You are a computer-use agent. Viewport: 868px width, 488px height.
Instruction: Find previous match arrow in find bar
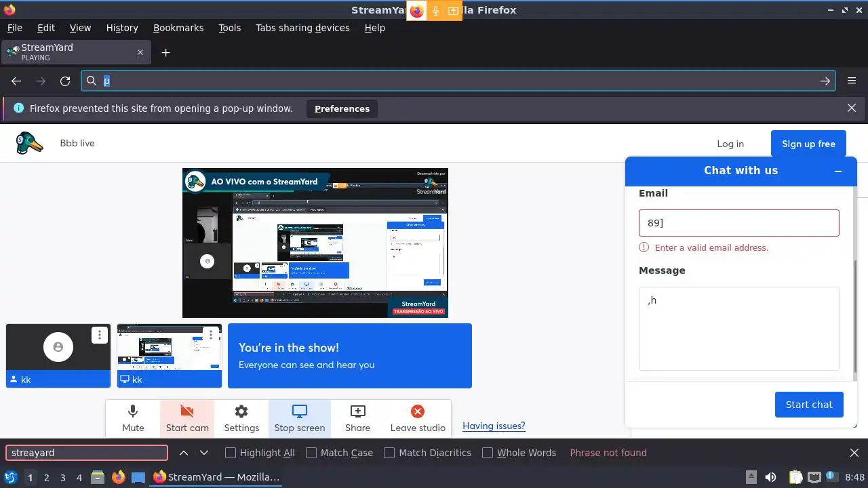coord(184,453)
